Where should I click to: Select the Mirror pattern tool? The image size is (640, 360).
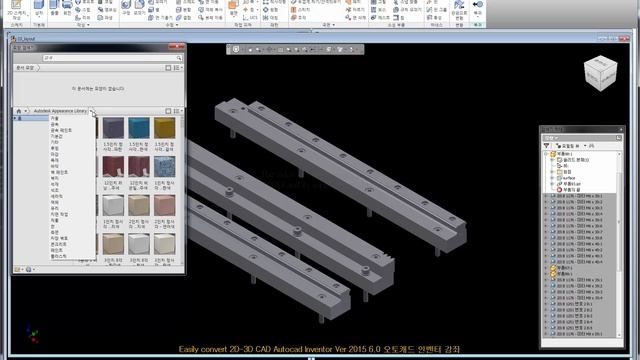(270, 18)
